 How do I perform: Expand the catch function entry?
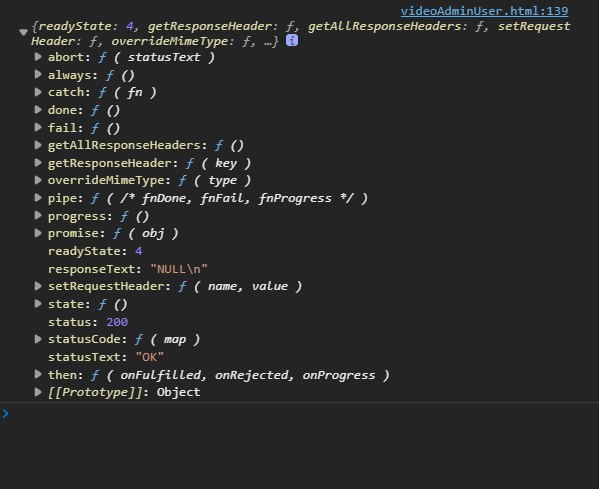click(38, 92)
